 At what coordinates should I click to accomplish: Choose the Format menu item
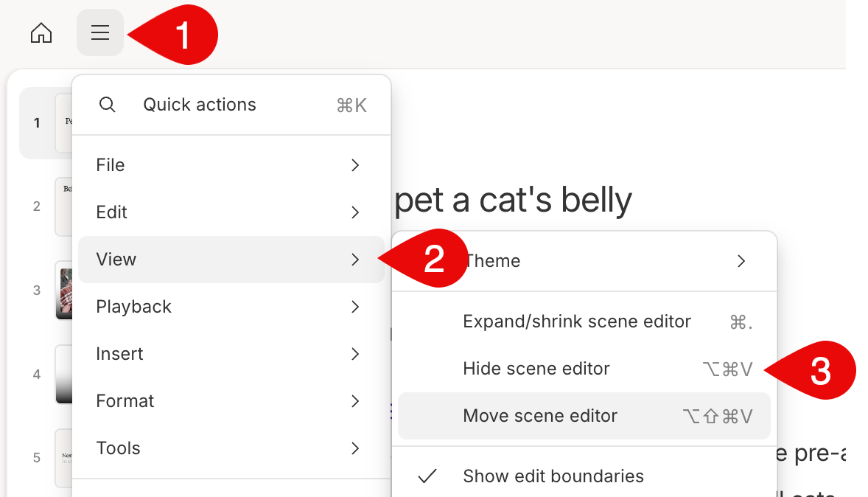[231, 400]
